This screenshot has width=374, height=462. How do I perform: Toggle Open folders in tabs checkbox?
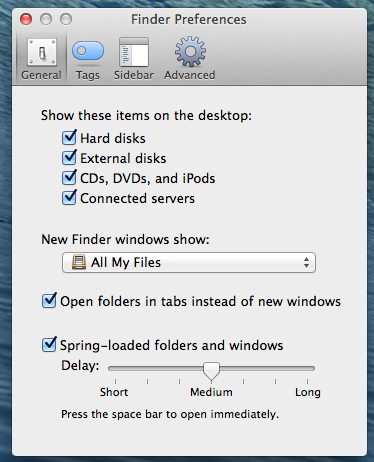[49, 300]
